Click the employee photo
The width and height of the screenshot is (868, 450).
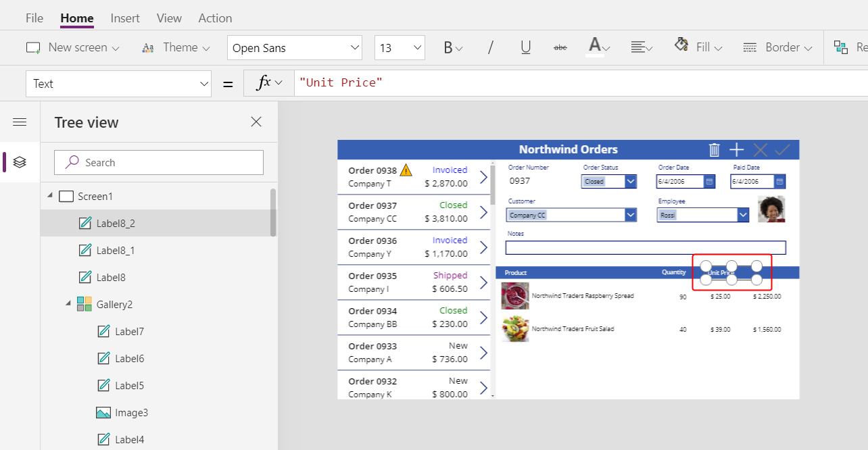click(x=771, y=209)
